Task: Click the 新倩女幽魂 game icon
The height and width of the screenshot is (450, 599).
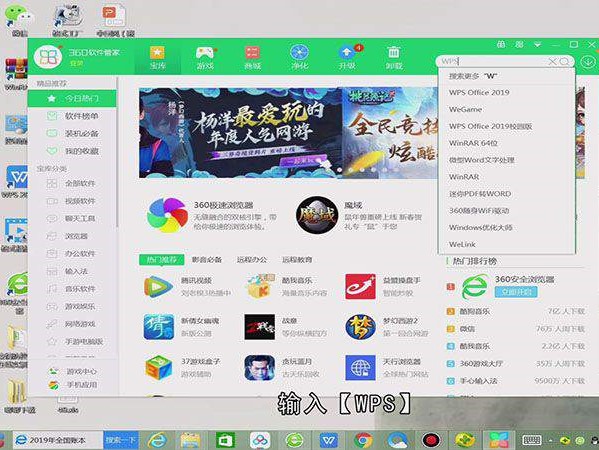Action: pos(159,327)
